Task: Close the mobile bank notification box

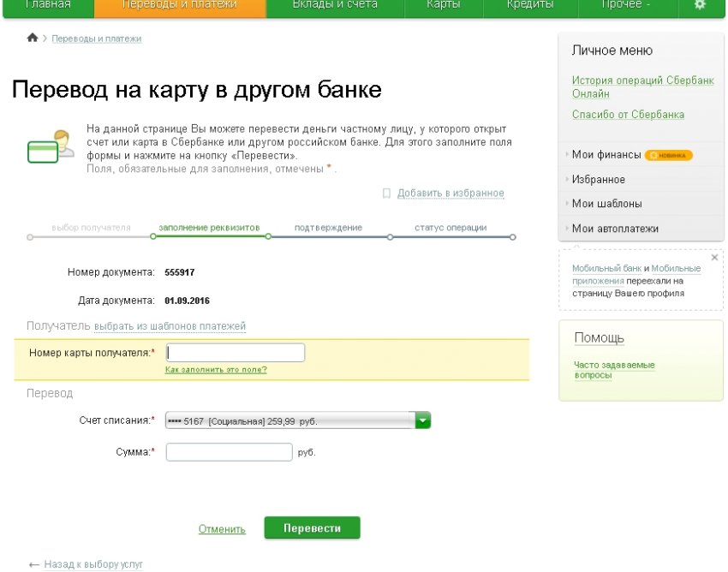Action: [x=714, y=257]
